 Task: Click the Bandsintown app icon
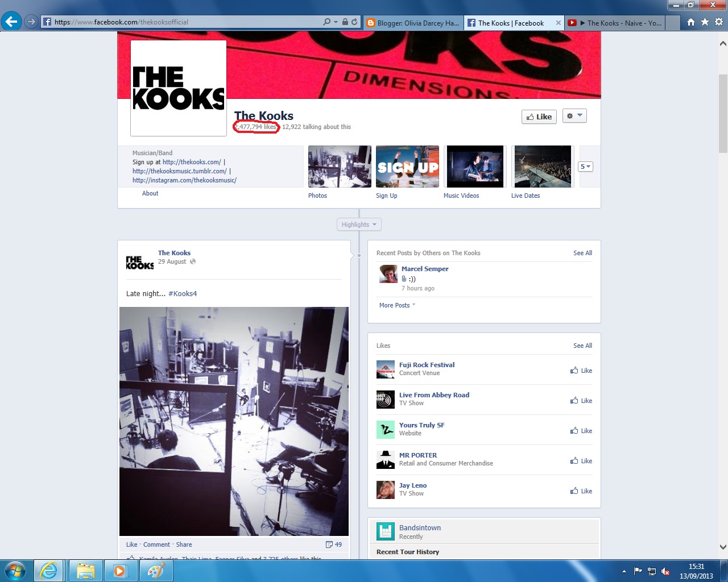[386, 531]
